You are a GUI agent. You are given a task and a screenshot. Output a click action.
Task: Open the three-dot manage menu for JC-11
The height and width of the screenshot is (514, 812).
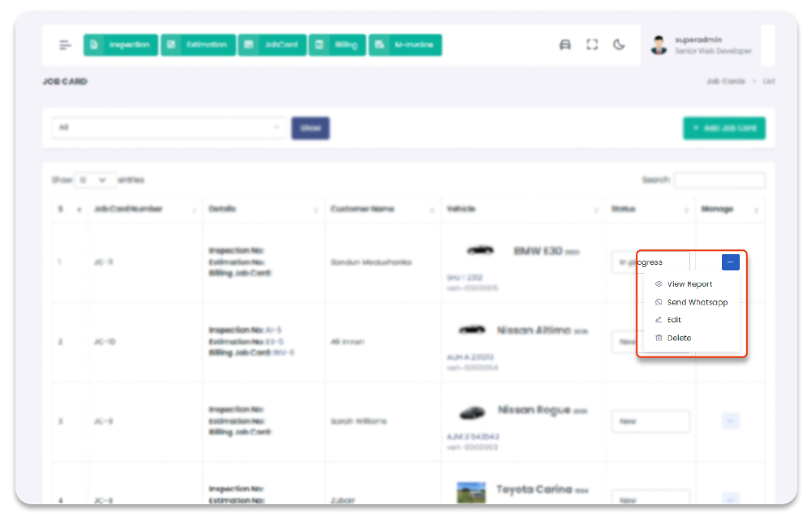pos(730,262)
